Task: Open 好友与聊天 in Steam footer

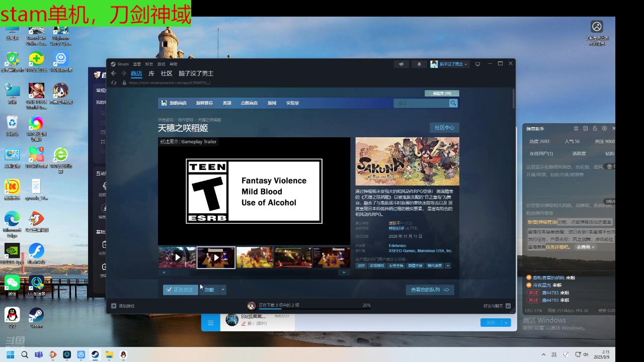Action: [x=497, y=306]
